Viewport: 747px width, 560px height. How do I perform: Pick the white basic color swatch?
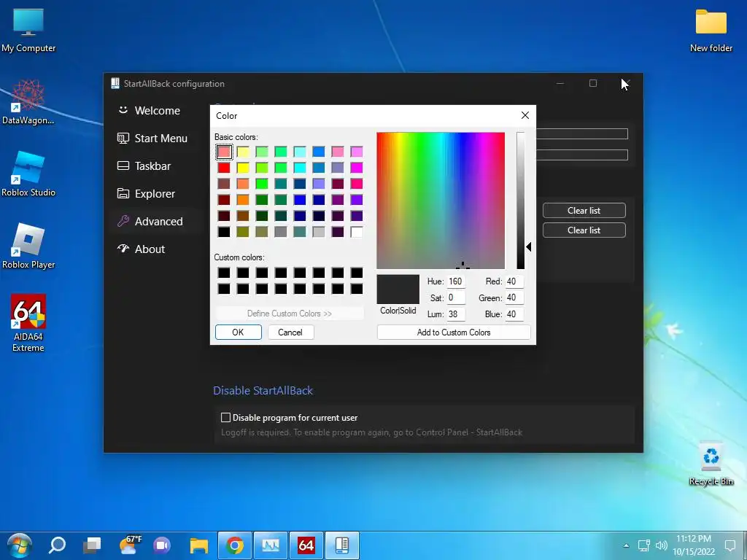point(356,232)
